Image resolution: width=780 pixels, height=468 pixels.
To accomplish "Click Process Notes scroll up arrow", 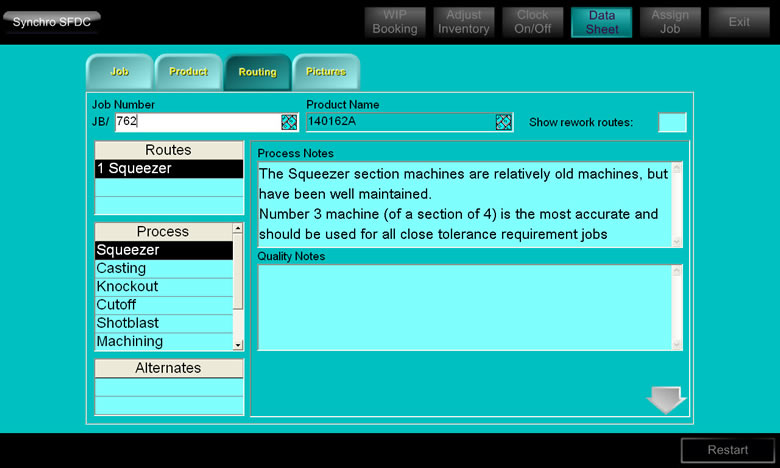I will [677, 169].
